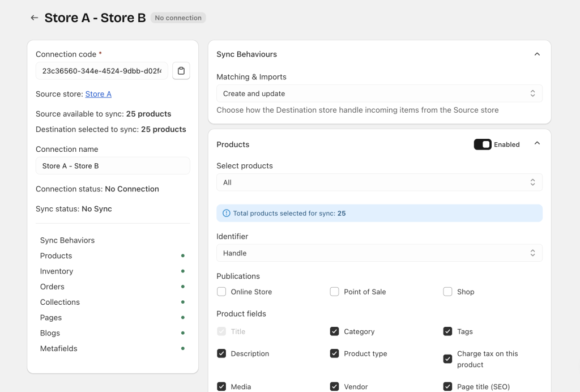580x392 pixels.
Task: Open the Store A source store link
Action: [98, 94]
